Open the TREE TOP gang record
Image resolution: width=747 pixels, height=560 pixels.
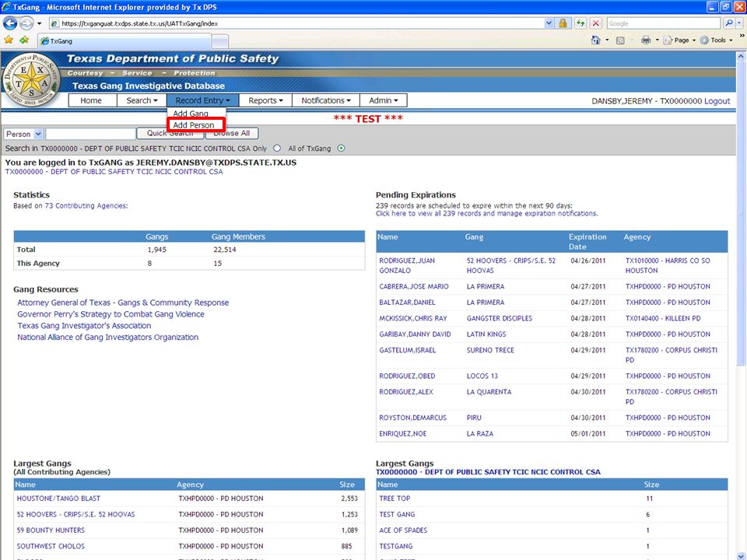[x=395, y=499]
